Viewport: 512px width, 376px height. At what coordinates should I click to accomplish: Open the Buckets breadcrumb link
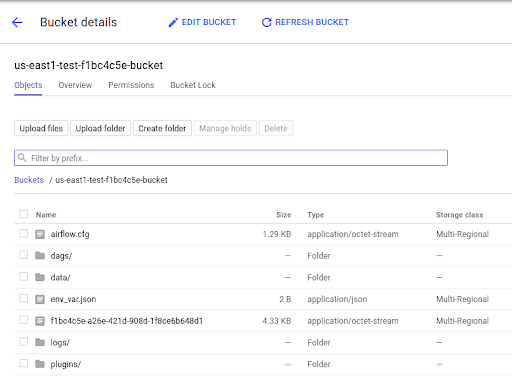pos(29,180)
